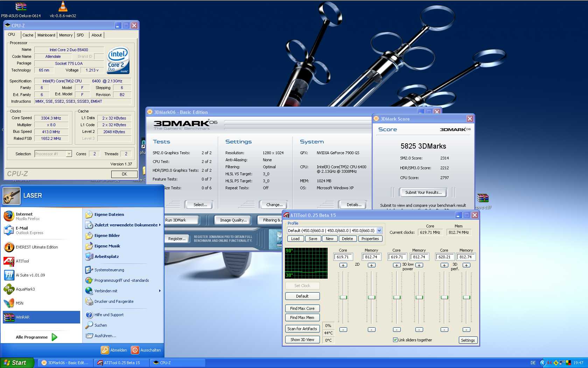Decrease 2D Core clock minus button
Viewport: 588px width, 368px height.
coord(343,329)
